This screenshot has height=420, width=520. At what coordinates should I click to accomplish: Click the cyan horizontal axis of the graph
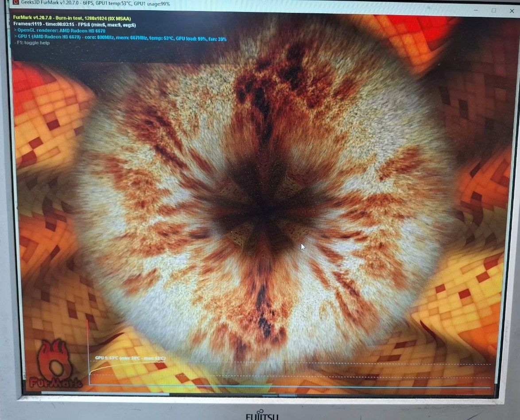click(290, 386)
